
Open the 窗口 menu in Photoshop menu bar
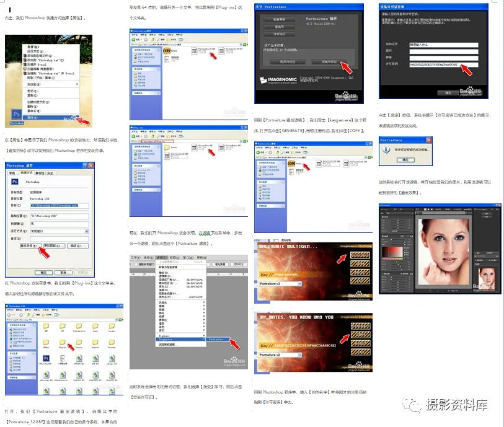click(x=188, y=258)
